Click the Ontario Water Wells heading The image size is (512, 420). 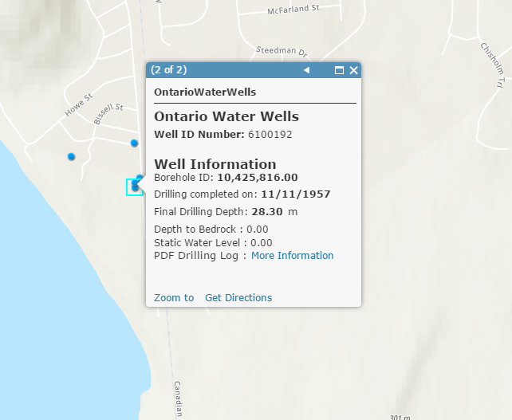(226, 116)
